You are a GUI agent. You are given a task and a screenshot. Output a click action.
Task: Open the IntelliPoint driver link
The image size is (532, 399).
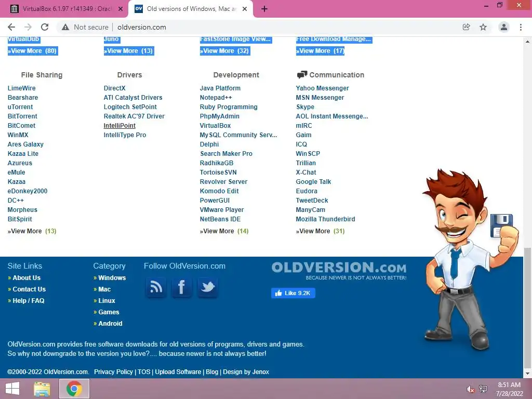(x=119, y=126)
